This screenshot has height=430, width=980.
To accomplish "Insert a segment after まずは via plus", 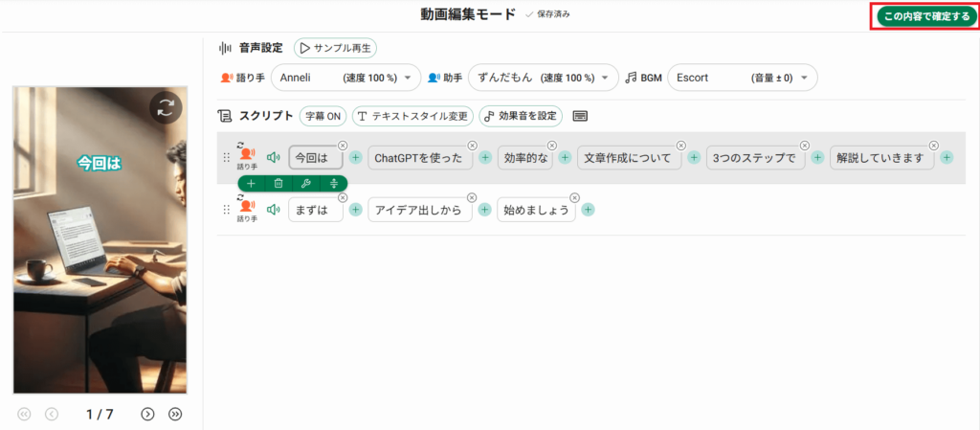I will [356, 210].
